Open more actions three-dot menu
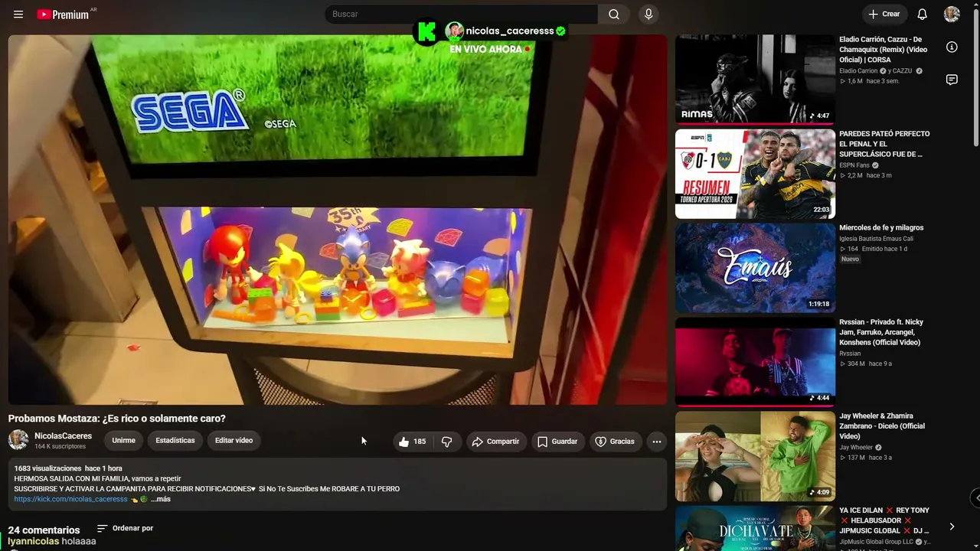Image resolution: width=980 pixels, height=551 pixels. 656,442
